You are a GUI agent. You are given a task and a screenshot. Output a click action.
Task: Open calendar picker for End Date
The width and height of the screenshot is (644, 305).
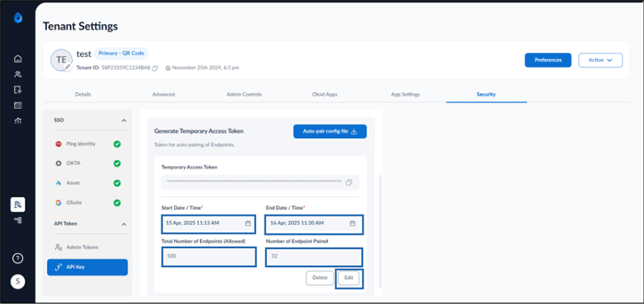tap(352, 223)
